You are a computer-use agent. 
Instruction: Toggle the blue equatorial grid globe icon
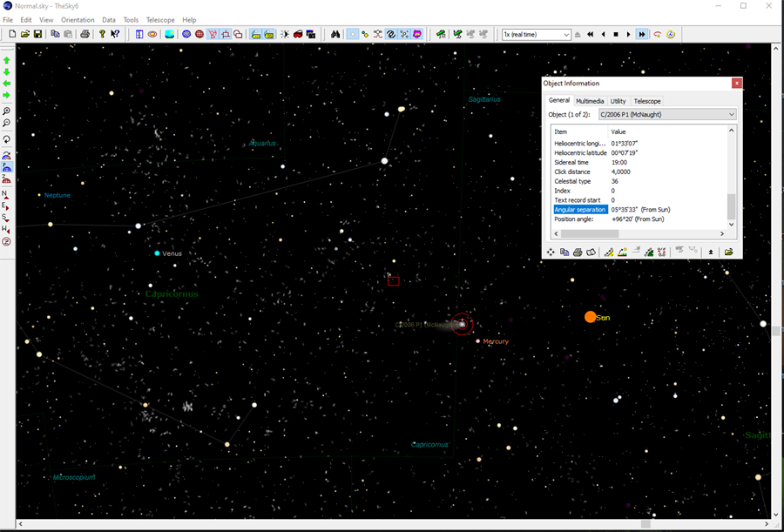click(186, 35)
